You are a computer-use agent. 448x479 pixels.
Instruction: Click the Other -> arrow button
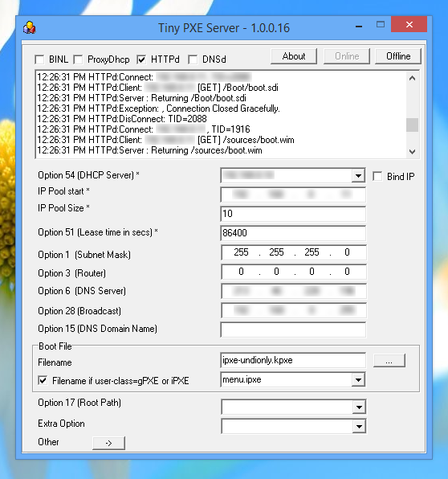(108, 443)
